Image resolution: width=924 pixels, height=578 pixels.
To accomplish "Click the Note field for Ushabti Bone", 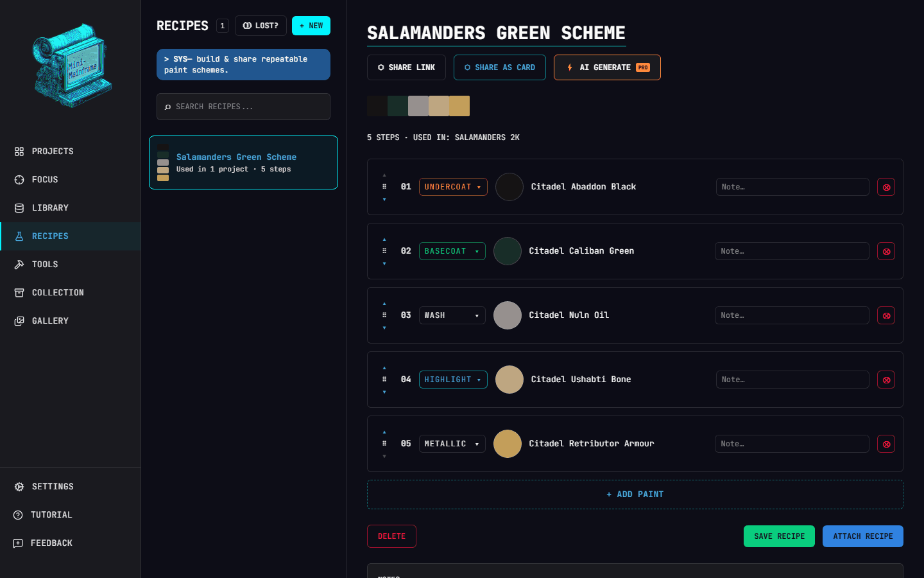I will (792, 380).
